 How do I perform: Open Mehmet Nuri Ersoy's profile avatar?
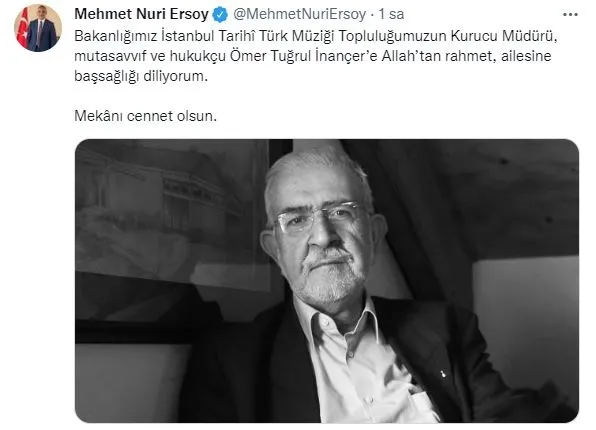[38, 28]
